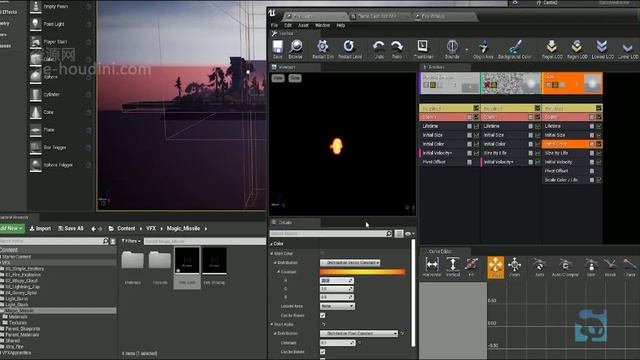Image resolution: width=640 pixels, height=360 pixels.
Task: Open the view options eye dropdown in Details
Action: pyautogui.click(x=409, y=234)
